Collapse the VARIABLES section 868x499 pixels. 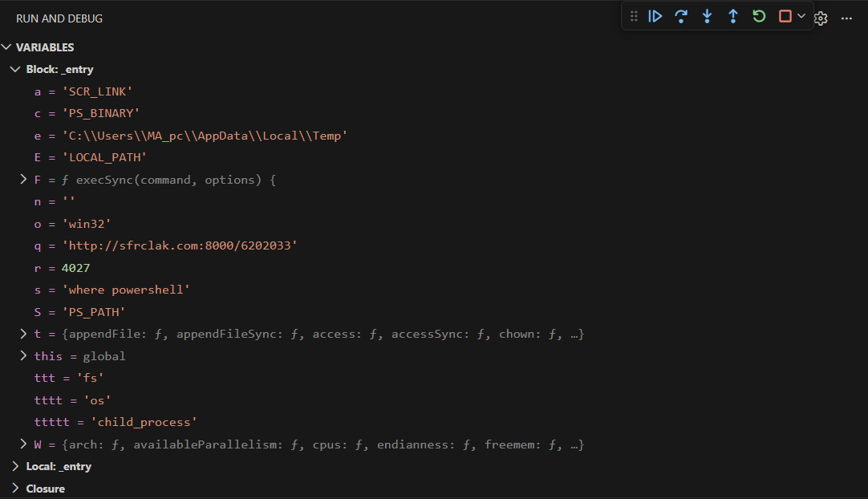point(7,47)
